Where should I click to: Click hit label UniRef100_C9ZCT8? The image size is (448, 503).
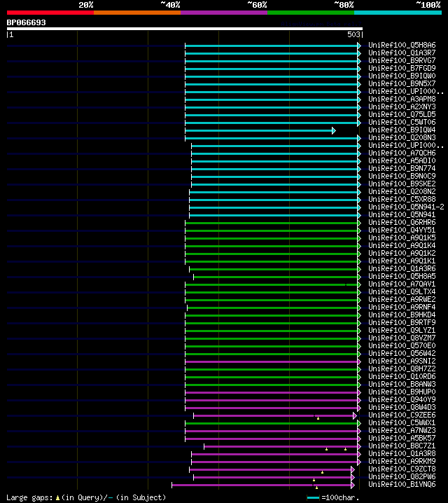pos(402,469)
